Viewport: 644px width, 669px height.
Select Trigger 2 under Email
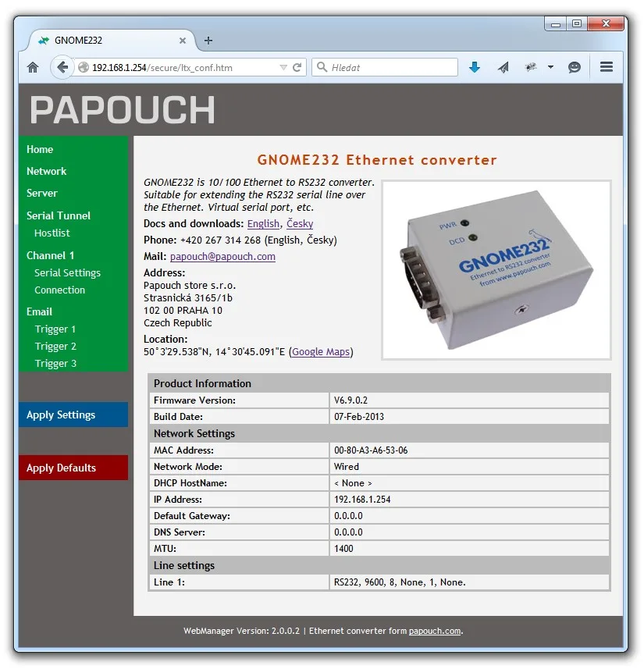[x=55, y=346]
